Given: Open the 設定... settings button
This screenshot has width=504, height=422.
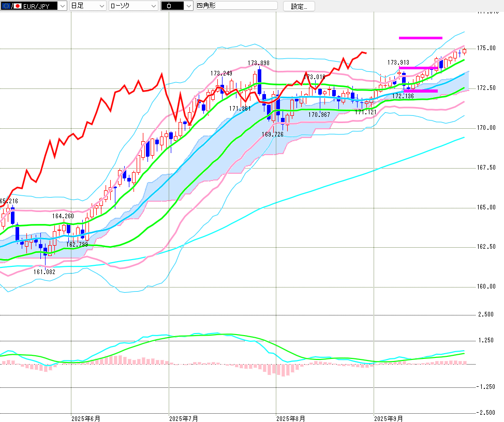Looking at the screenshot, I should click(x=299, y=6).
